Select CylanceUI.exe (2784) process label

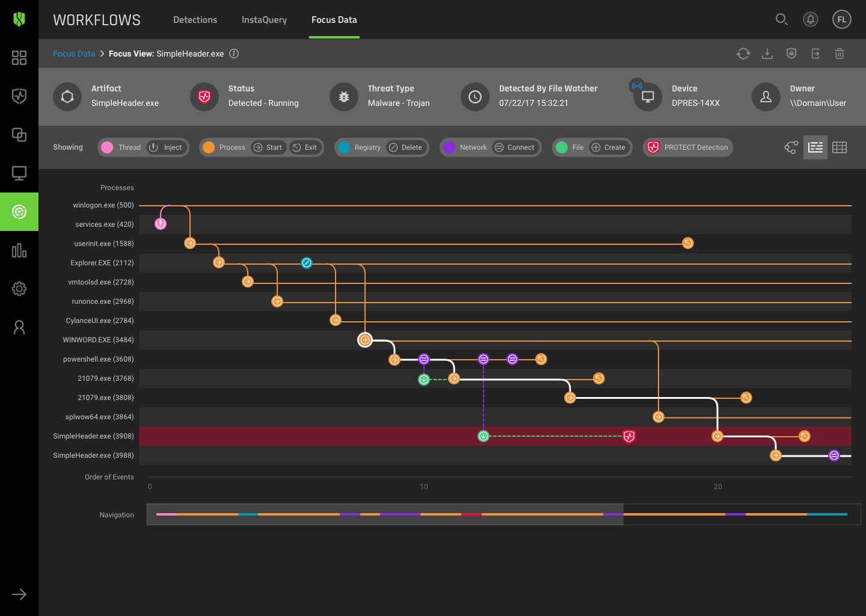100,321
